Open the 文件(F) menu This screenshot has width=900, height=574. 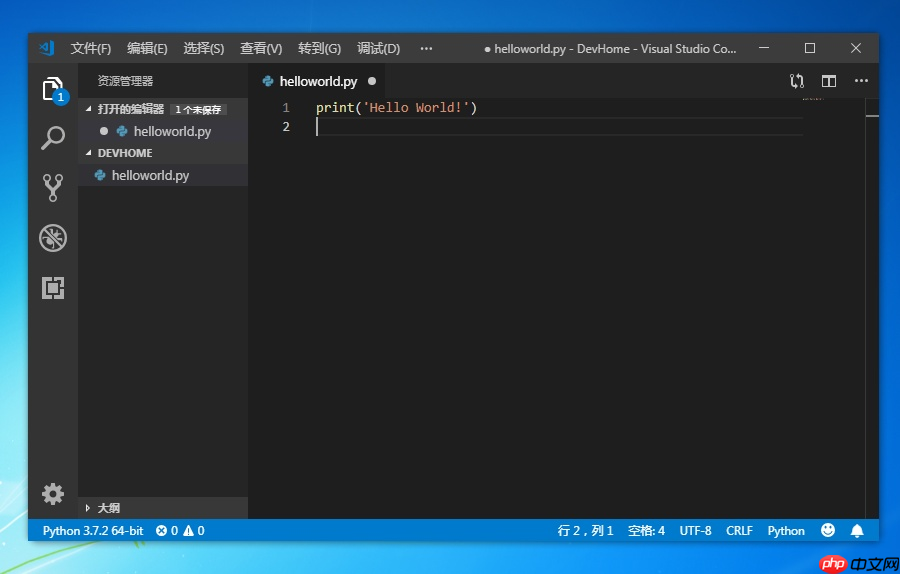(91, 49)
